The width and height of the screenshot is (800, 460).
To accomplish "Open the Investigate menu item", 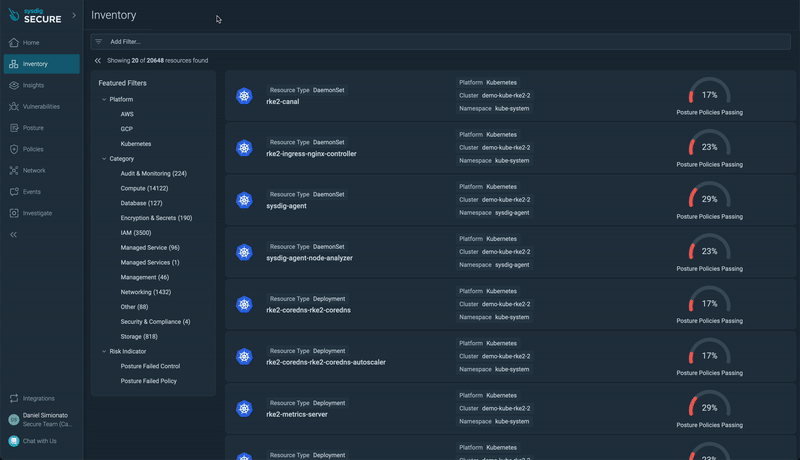I will [41, 213].
